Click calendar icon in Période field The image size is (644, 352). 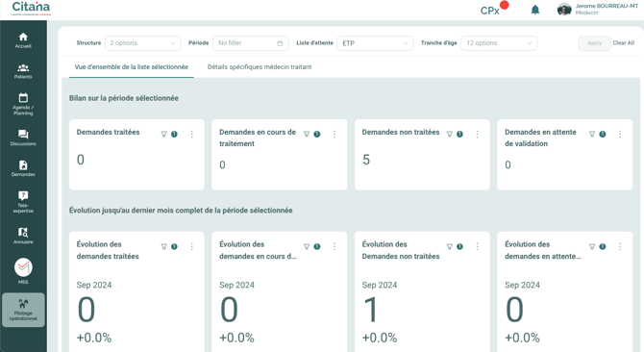[x=280, y=43]
